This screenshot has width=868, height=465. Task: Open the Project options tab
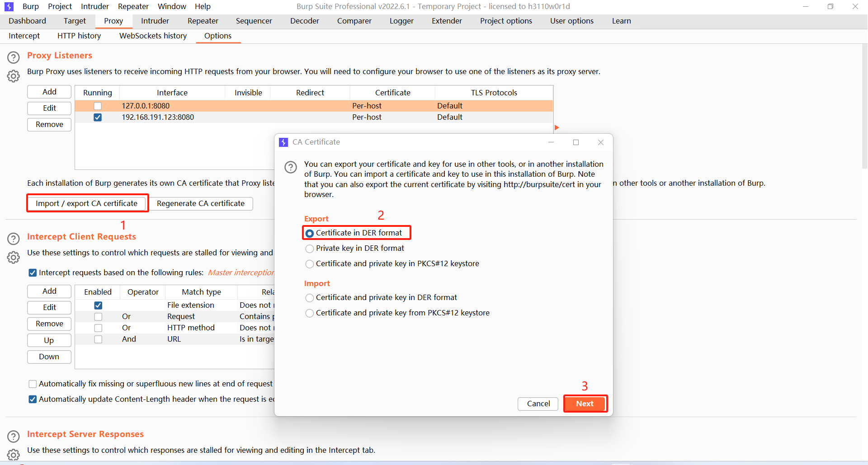tap(506, 21)
